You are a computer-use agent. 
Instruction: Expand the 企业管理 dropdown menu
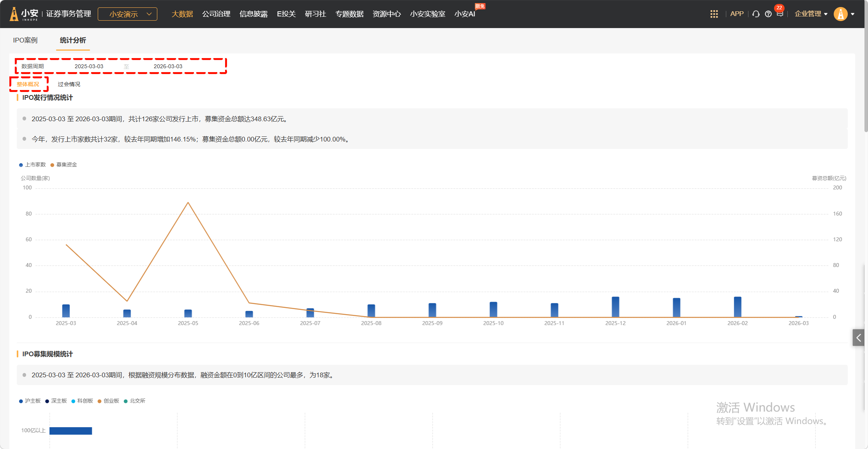pos(811,14)
